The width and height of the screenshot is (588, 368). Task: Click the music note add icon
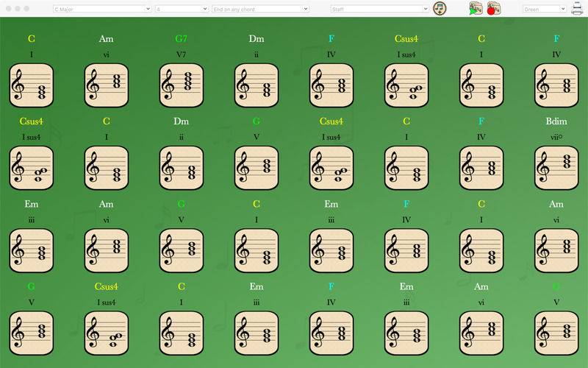click(x=440, y=8)
